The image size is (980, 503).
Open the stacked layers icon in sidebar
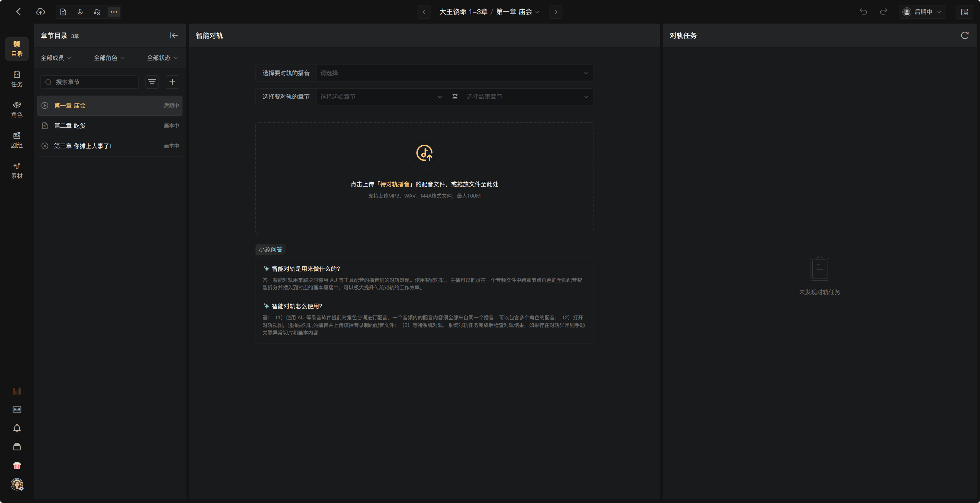[17, 447]
